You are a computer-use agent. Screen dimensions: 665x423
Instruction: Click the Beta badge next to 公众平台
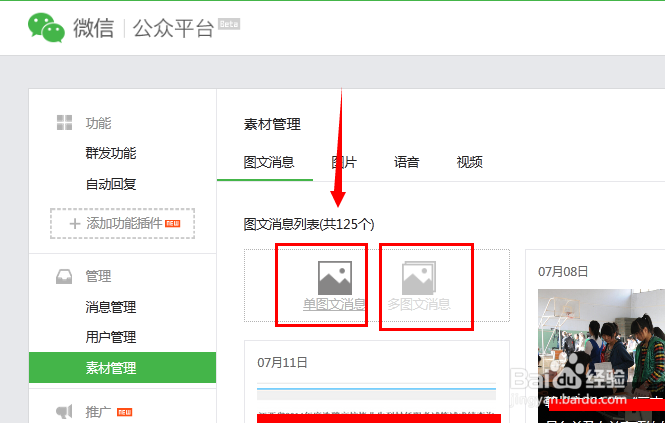click(x=229, y=24)
